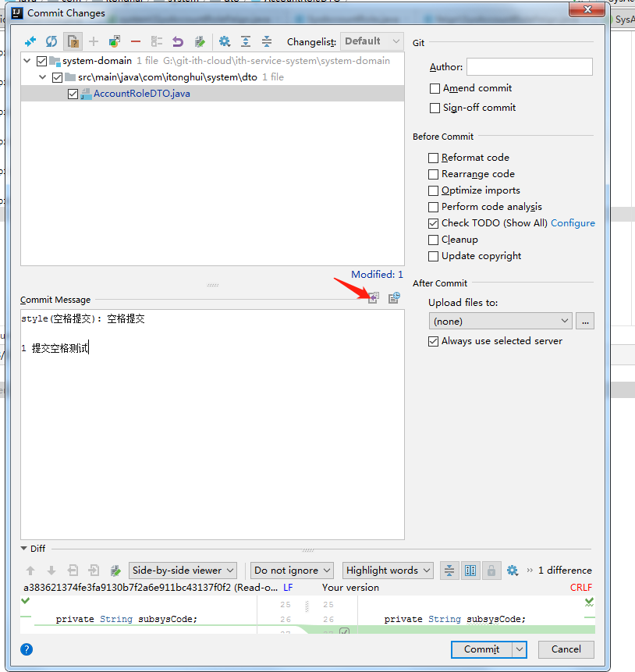Click the diff settings gear icon
The height and width of the screenshot is (672, 635).
click(x=513, y=571)
